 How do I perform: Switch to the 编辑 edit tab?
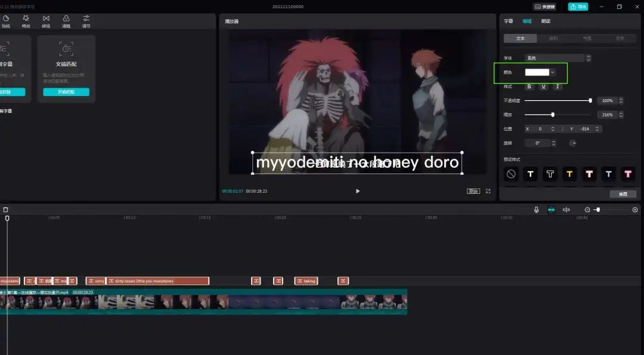coord(527,21)
